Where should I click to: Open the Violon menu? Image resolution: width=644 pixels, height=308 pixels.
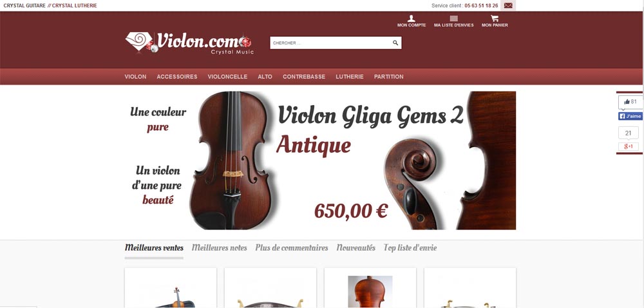point(135,77)
